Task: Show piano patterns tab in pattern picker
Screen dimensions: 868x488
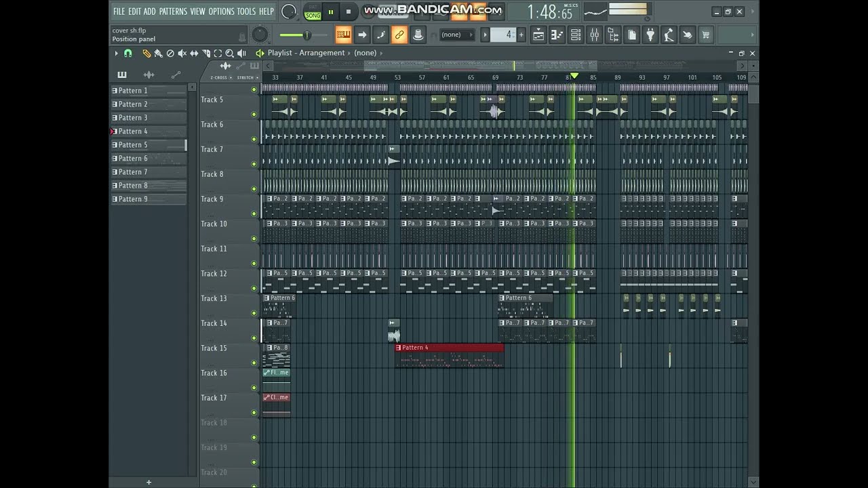Action: 122,75
